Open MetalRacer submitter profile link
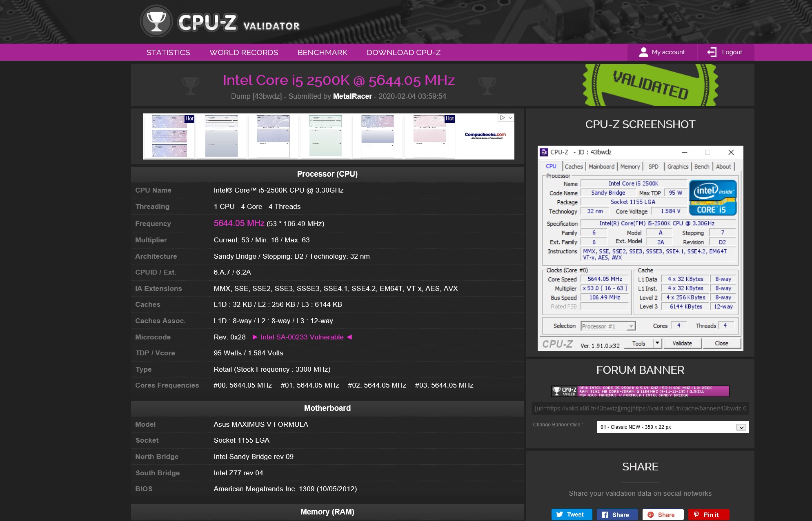Image resolution: width=812 pixels, height=521 pixels. tap(352, 96)
